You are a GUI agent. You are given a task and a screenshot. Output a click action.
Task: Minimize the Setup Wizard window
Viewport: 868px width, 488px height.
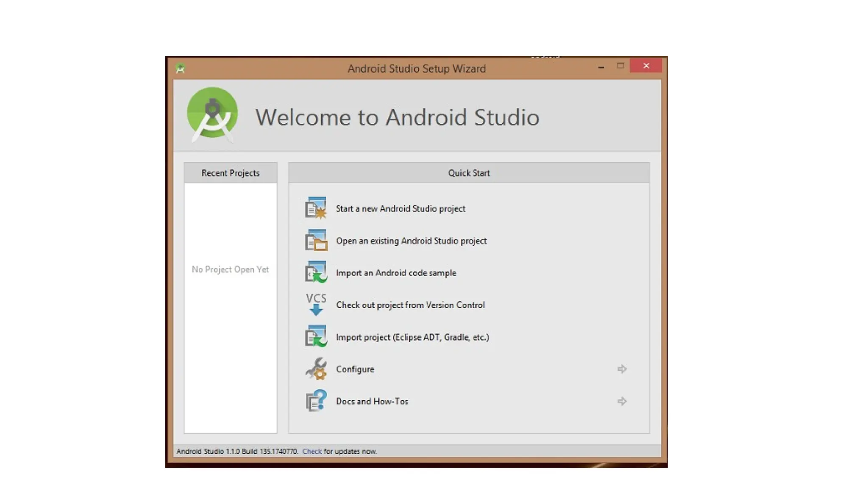(x=601, y=67)
